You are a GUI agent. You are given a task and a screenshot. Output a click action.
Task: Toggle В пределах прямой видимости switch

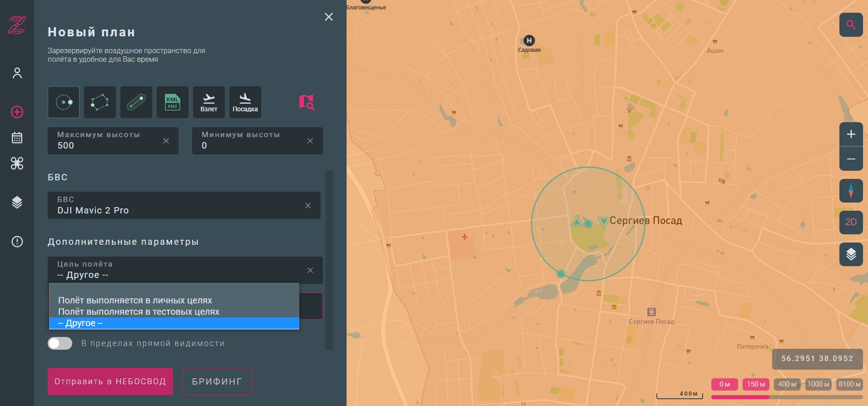tap(60, 343)
